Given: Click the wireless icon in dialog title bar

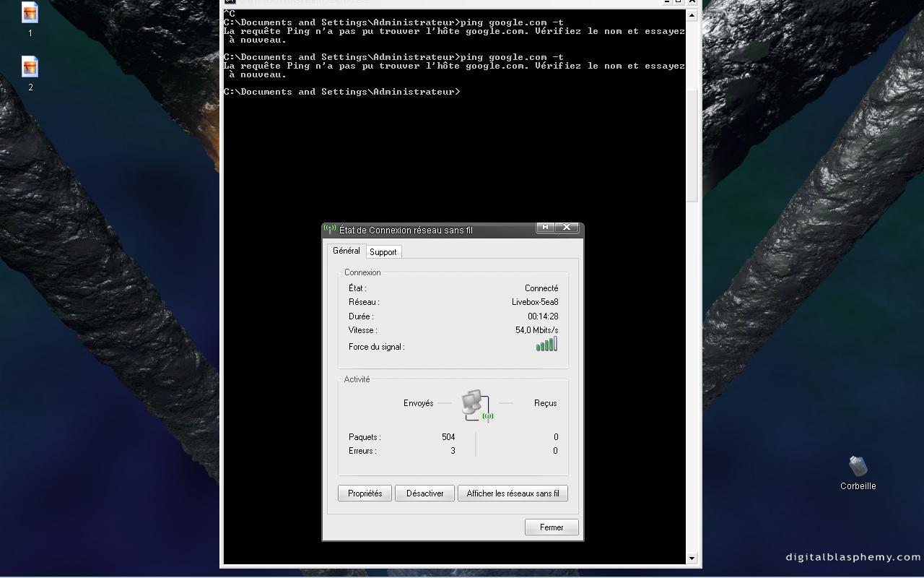Looking at the screenshot, I should point(330,229).
